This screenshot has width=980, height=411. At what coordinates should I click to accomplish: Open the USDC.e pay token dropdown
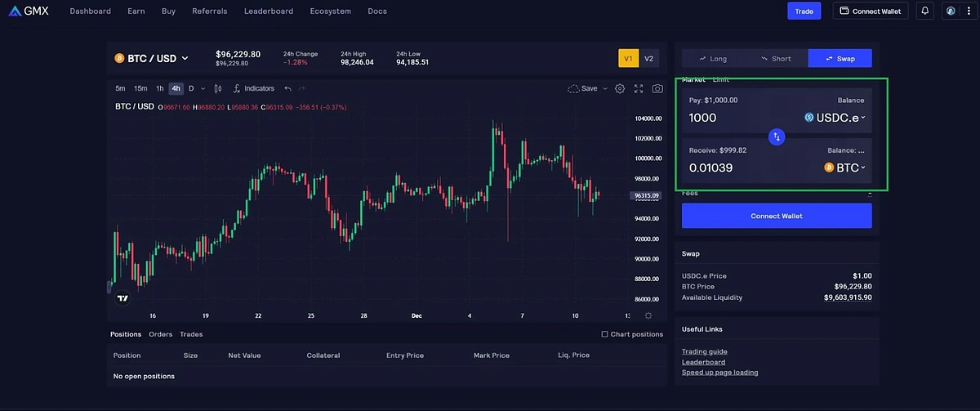coord(835,118)
